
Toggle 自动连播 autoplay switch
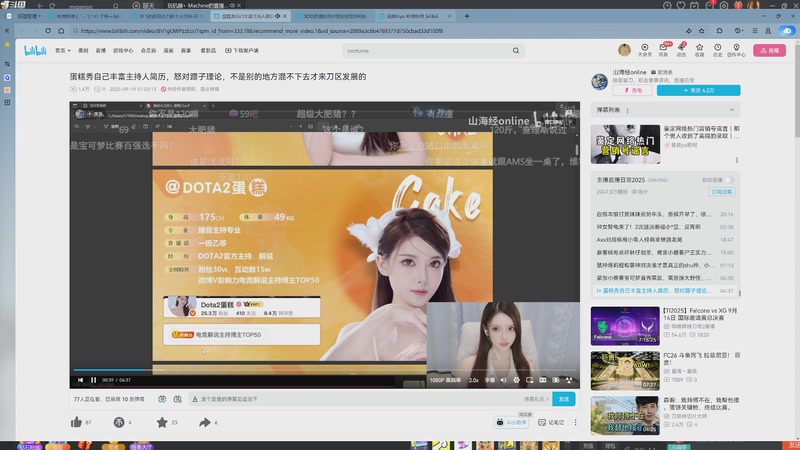(x=729, y=180)
